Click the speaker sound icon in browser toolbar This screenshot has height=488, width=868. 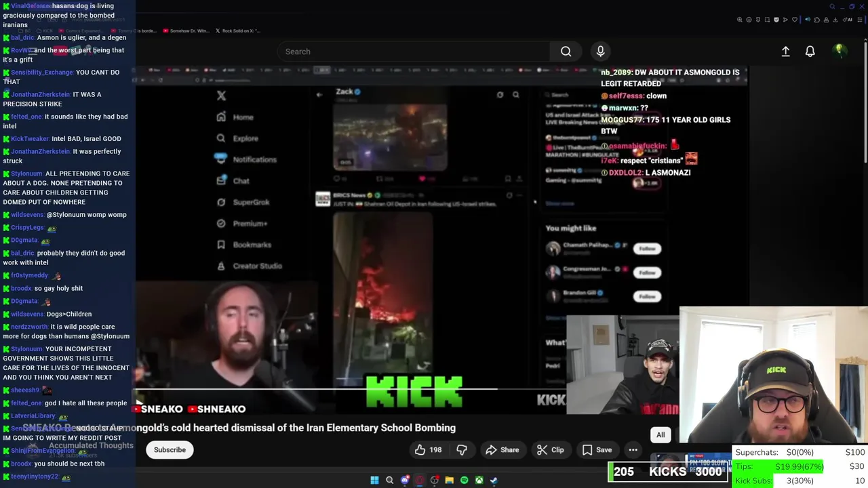click(x=808, y=20)
